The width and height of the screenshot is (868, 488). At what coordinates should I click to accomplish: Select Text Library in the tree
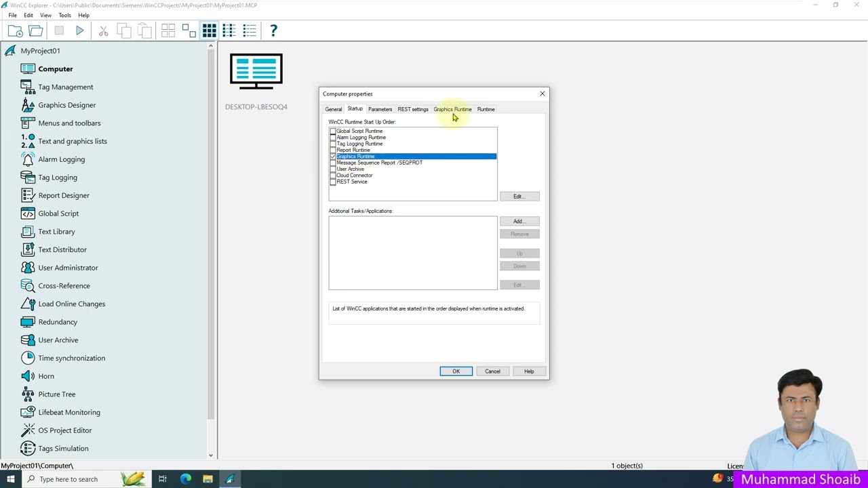pyautogui.click(x=57, y=231)
